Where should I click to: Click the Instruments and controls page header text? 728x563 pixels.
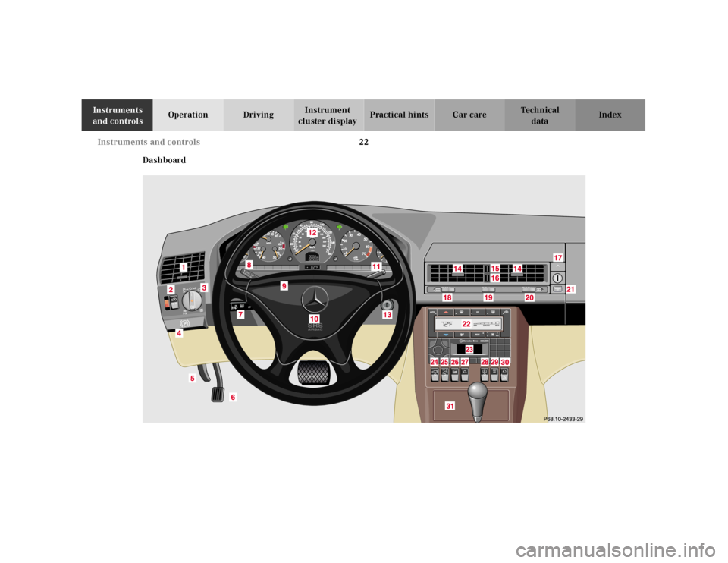pyautogui.click(x=149, y=142)
